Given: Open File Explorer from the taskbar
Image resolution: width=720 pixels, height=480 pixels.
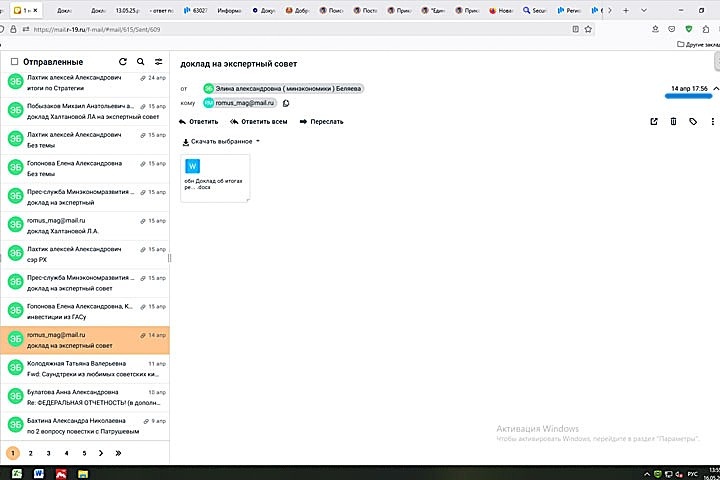Looking at the screenshot, I should 83,474.
